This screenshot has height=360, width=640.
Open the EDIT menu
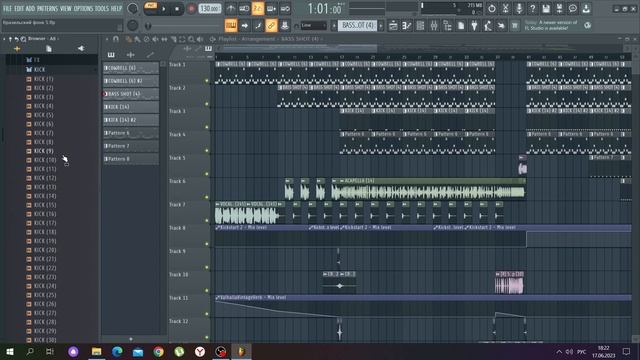19,9
